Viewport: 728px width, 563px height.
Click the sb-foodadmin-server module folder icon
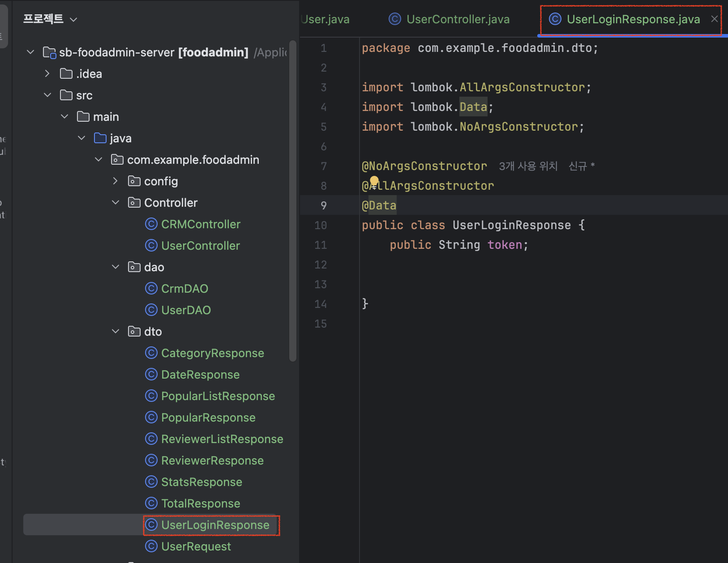[49, 52]
